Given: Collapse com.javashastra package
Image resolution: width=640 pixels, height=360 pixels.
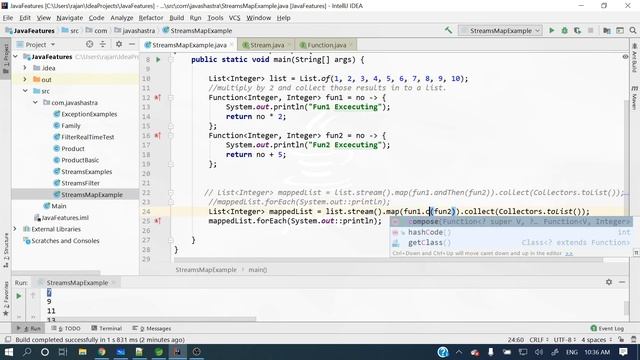Looking at the screenshot, I should tap(36, 102).
